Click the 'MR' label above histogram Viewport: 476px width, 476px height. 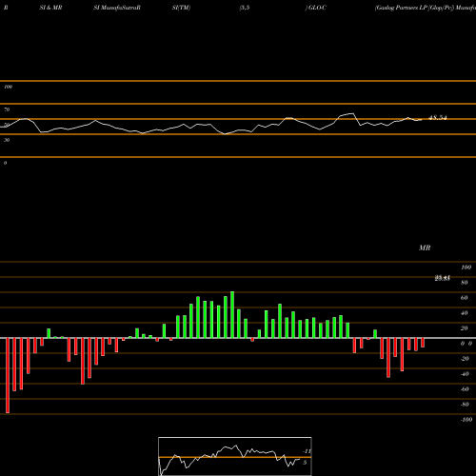(x=425, y=248)
